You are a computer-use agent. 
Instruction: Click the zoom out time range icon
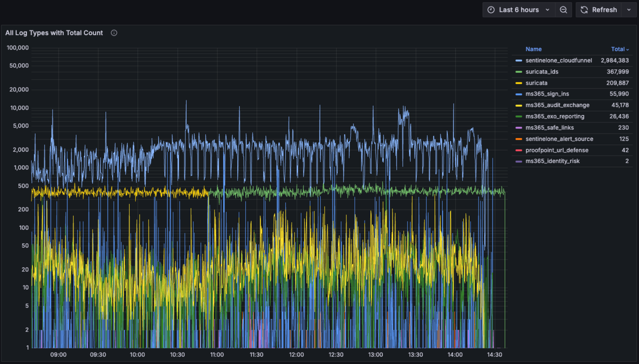(x=563, y=10)
